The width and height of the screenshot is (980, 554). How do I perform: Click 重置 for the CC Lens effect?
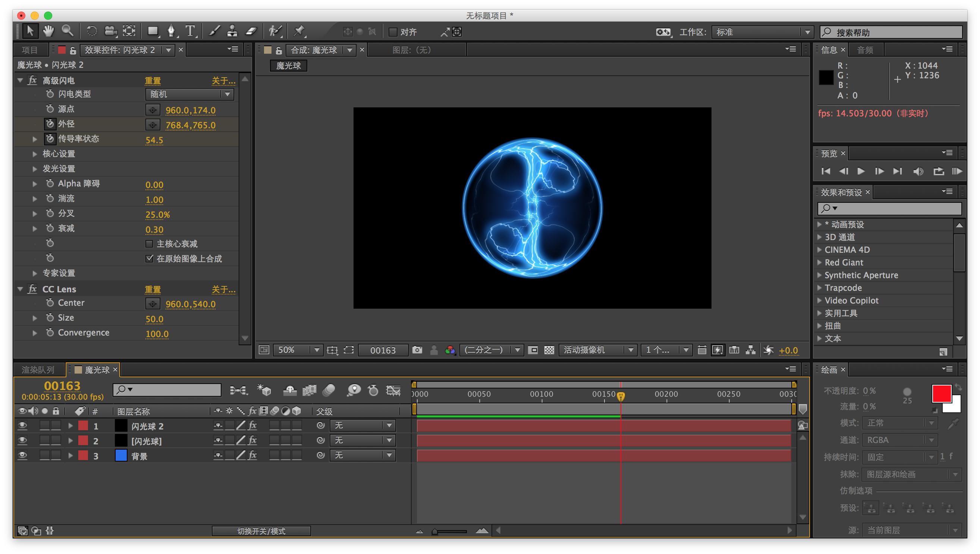[x=153, y=289]
